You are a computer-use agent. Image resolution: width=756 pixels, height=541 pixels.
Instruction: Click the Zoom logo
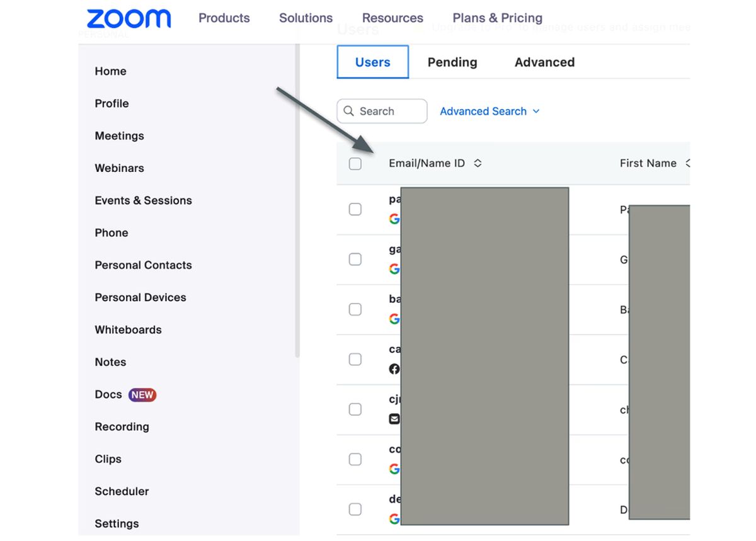click(x=129, y=18)
